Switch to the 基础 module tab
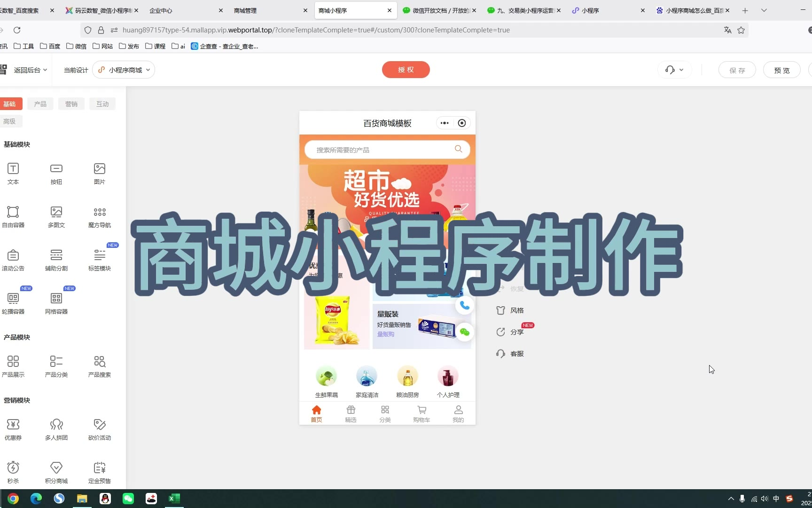This screenshot has height=508, width=812. (10, 104)
